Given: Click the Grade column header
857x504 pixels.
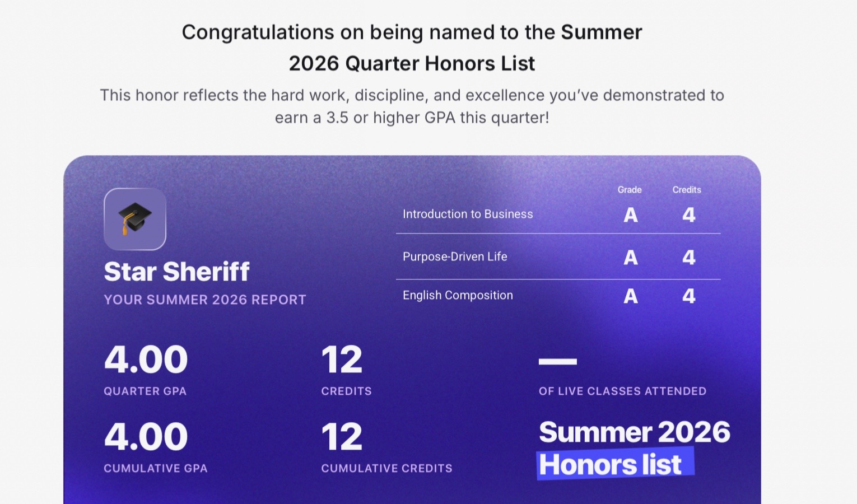Looking at the screenshot, I should click(x=630, y=190).
